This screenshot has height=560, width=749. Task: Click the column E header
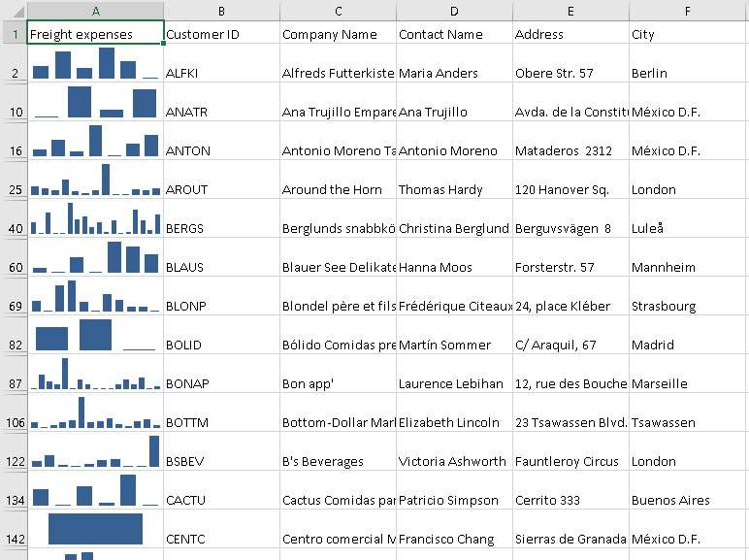570,10
